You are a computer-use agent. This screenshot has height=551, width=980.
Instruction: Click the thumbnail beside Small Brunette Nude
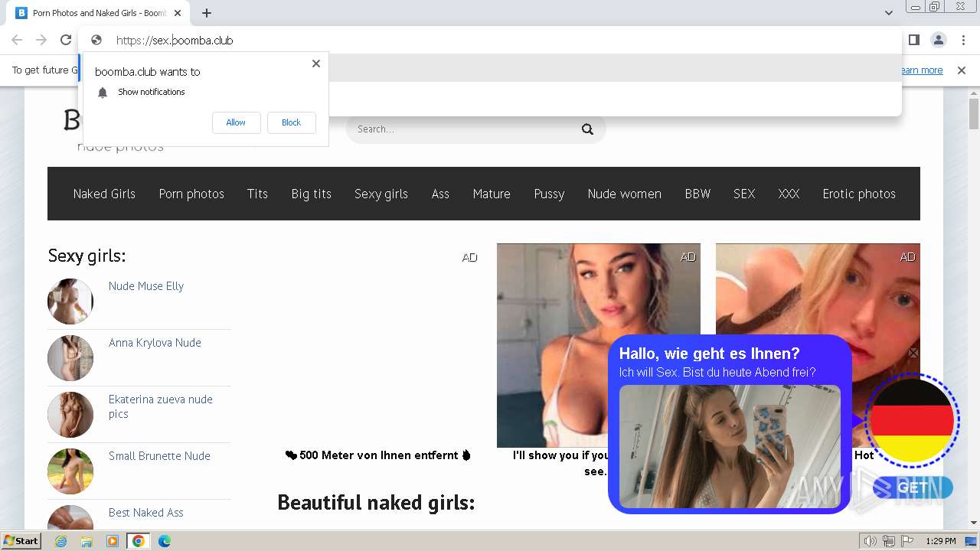[70, 471]
